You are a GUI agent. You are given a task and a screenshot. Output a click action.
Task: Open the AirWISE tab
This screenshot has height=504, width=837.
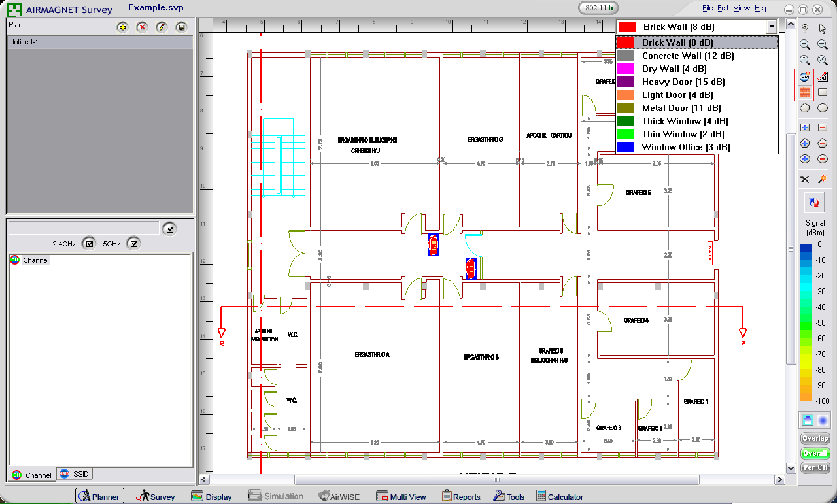point(339,497)
